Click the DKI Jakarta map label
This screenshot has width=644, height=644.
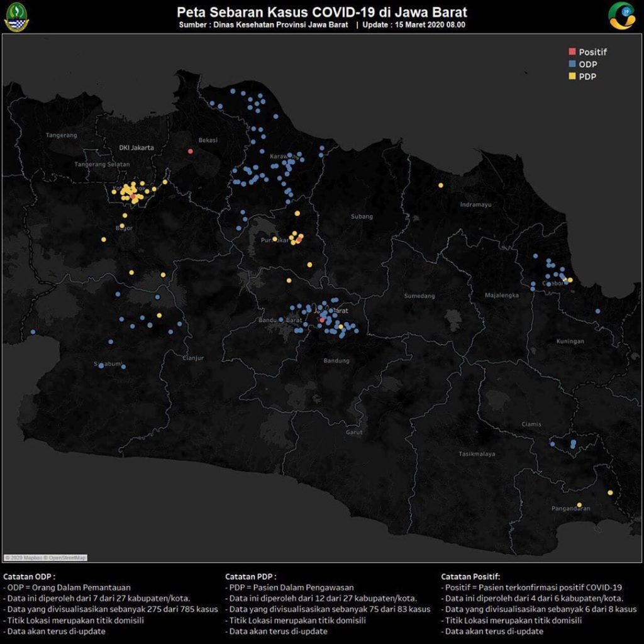coord(136,147)
